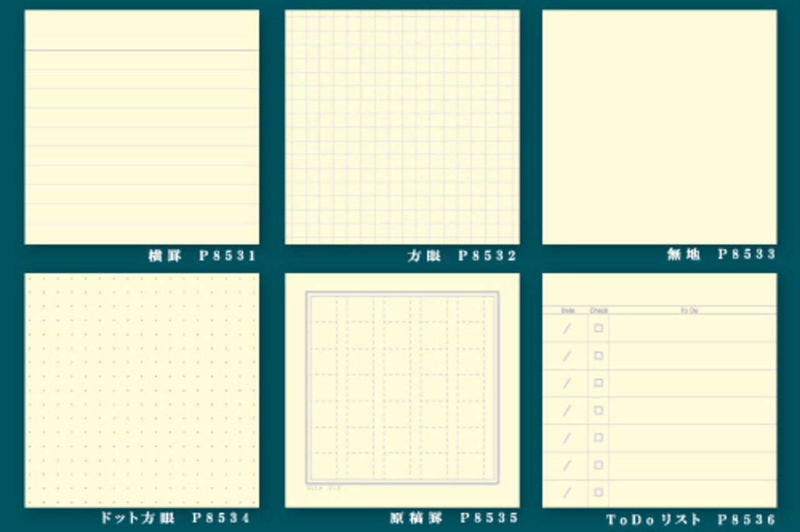Click the To Do column header

[x=689, y=310]
